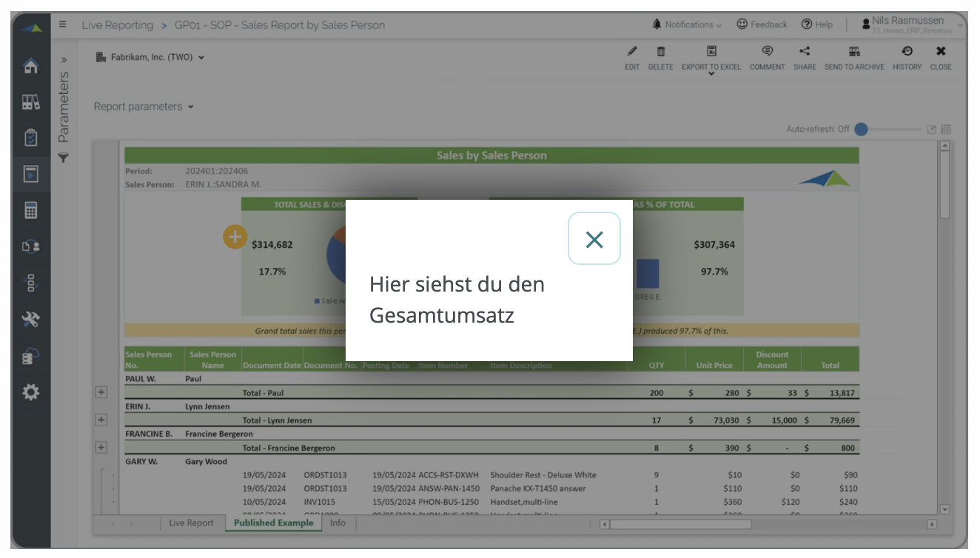
Task: Click the INV1015 document number cell
Action: coord(319,502)
